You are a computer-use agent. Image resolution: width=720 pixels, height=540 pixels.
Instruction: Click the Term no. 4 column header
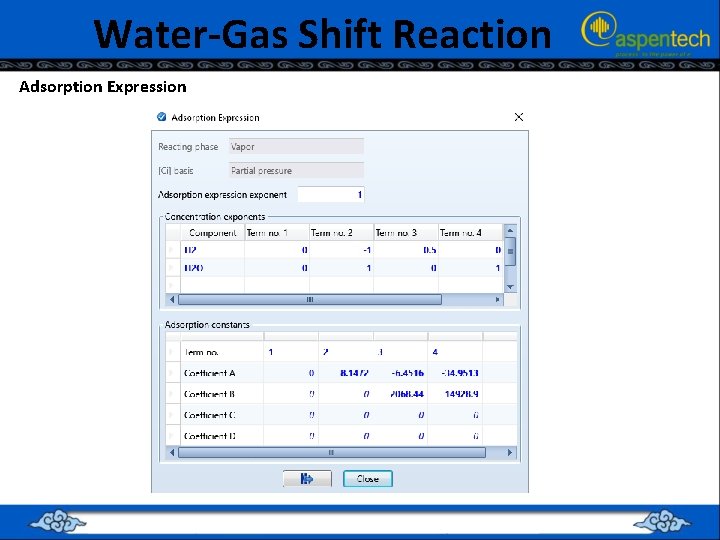click(x=471, y=233)
